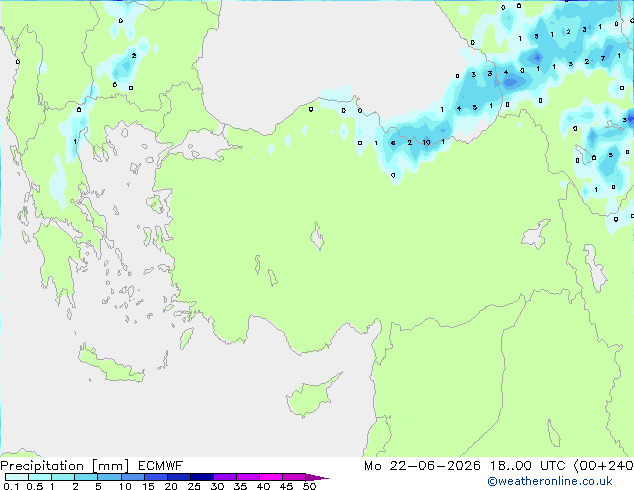Click the 'Precipitation [mm]' title text
634x490 pixels.
point(65,466)
